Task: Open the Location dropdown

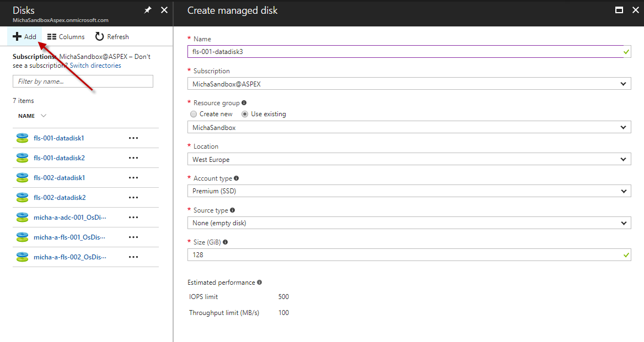Action: click(x=409, y=159)
